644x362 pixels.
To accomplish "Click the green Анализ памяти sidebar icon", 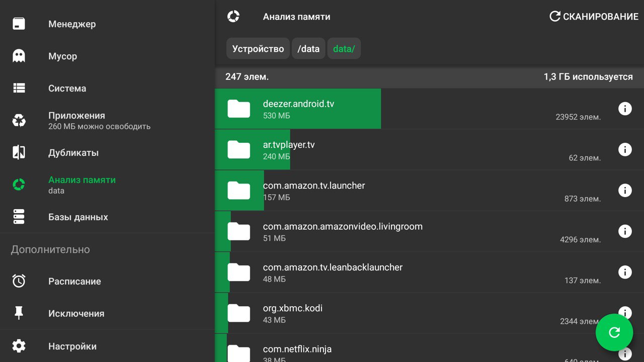I will click(19, 185).
